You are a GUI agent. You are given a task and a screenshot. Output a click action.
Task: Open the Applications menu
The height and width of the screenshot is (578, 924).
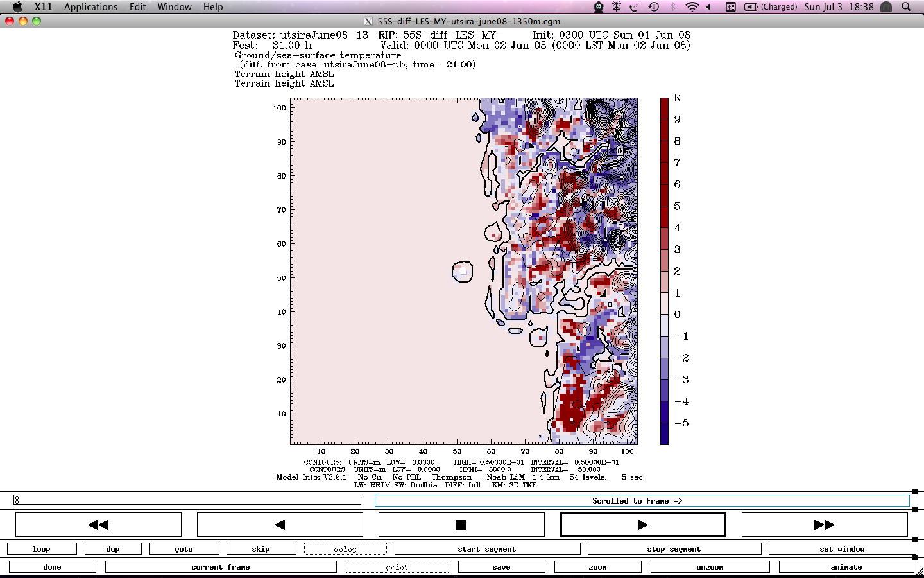click(x=90, y=7)
